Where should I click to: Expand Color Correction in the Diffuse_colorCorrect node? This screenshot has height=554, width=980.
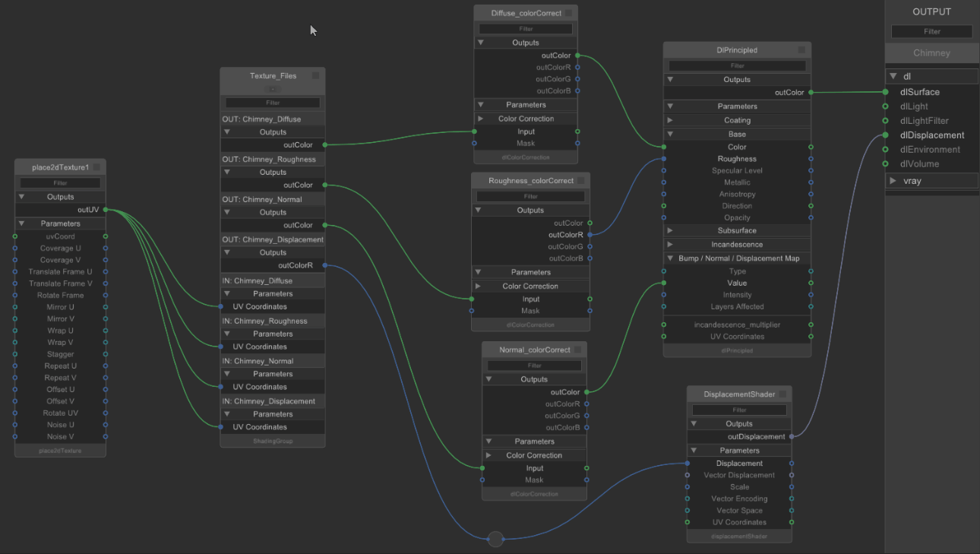pyautogui.click(x=481, y=119)
